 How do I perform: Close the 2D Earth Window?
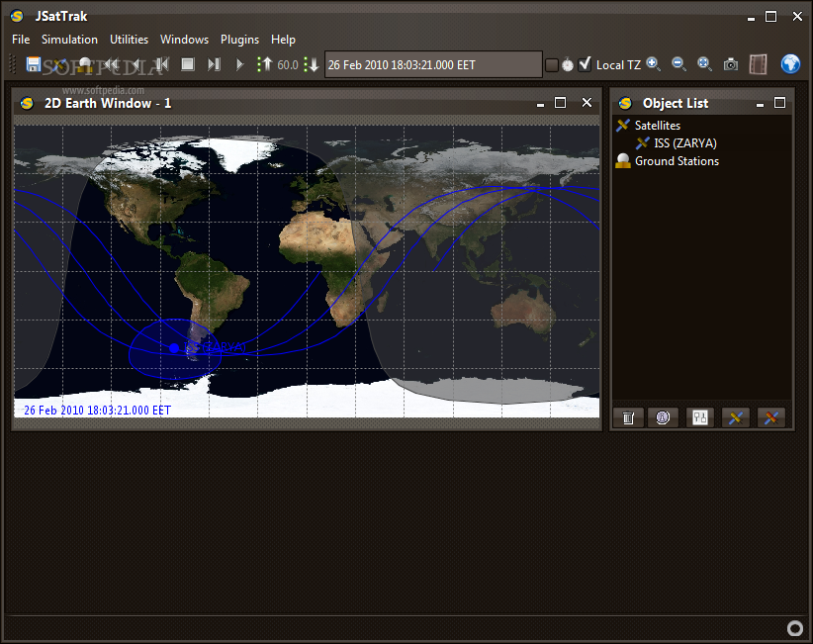[x=587, y=103]
